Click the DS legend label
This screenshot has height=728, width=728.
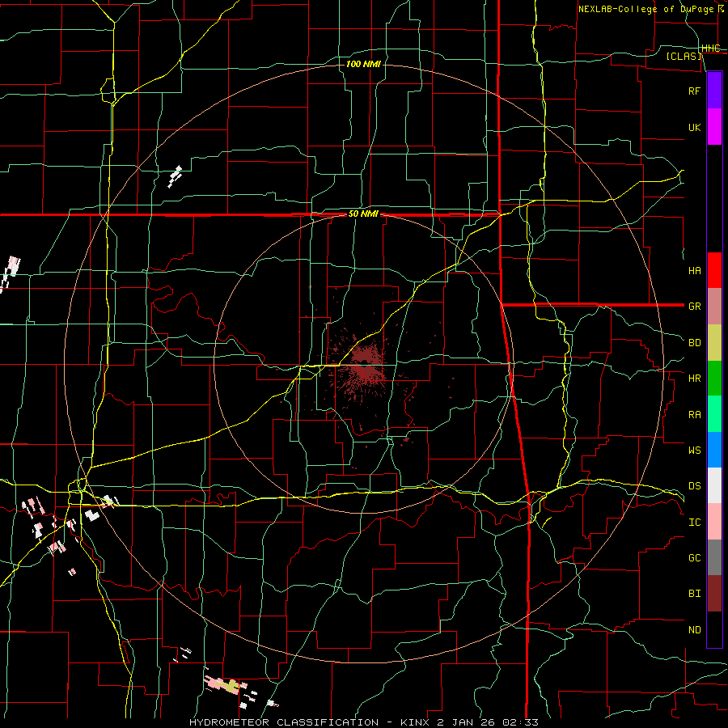694,486
